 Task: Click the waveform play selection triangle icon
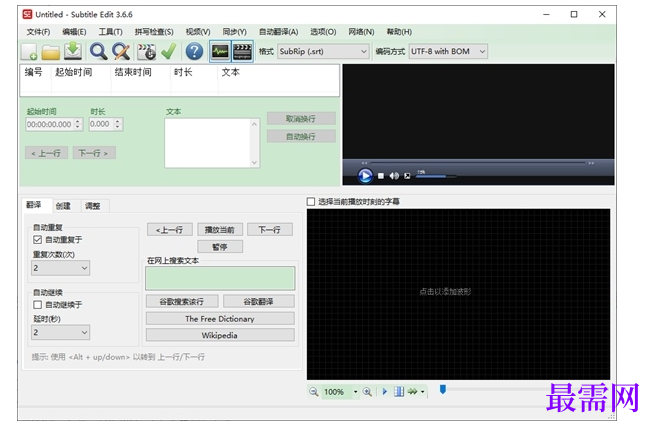(385, 392)
